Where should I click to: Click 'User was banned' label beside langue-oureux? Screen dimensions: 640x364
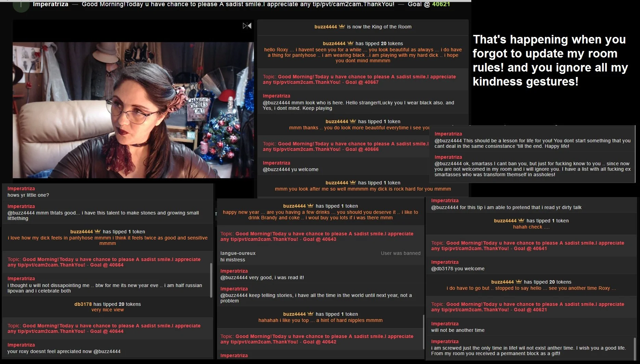[x=400, y=253]
